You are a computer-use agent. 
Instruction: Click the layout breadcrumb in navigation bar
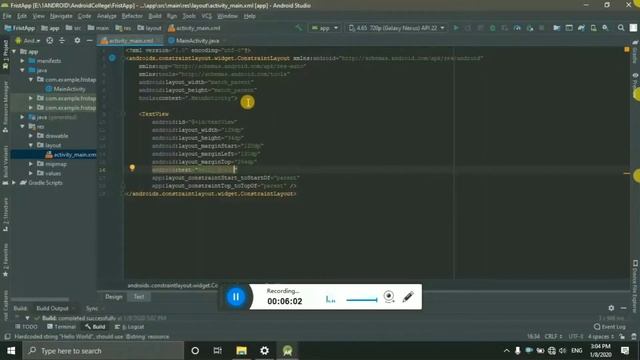tap(150, 28)
